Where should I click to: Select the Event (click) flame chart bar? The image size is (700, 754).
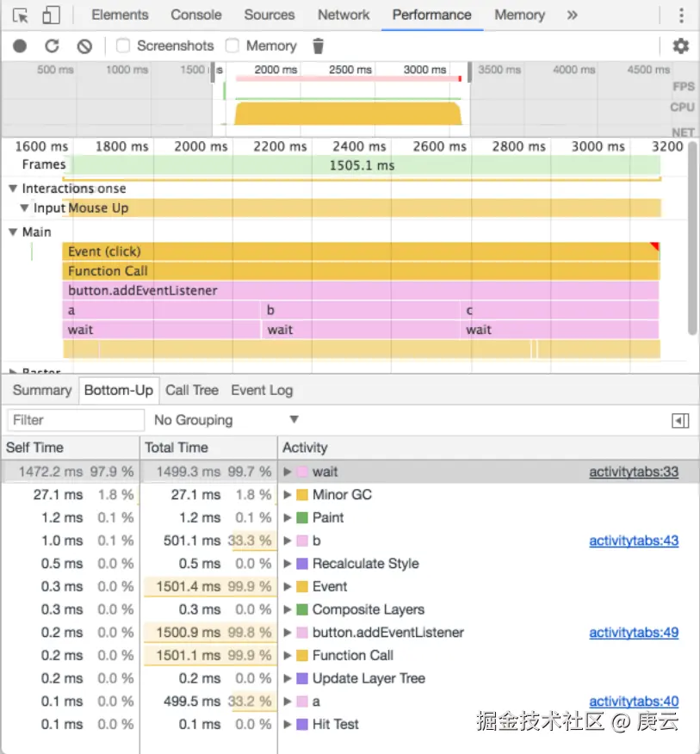344,251
